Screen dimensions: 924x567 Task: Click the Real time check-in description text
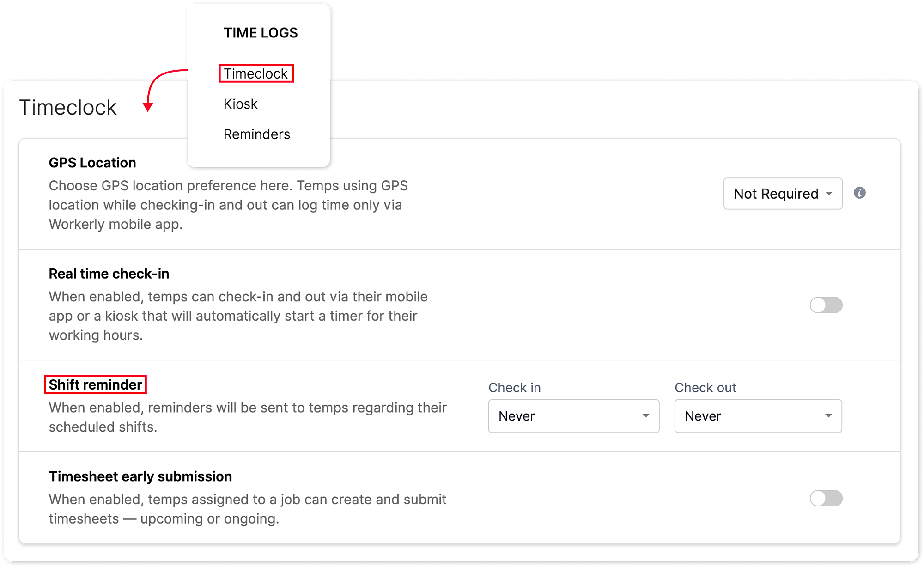click(x=238, y=316)
